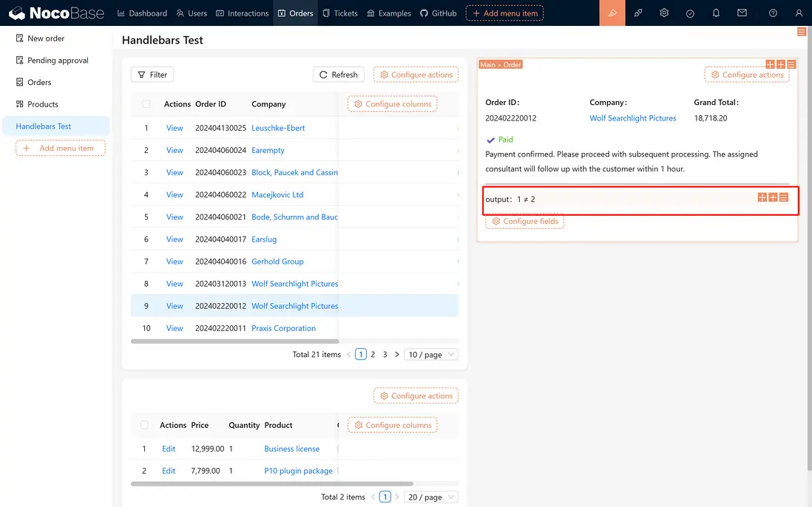
Task: Click the Filter button
Action: click(x=152, y=75)
